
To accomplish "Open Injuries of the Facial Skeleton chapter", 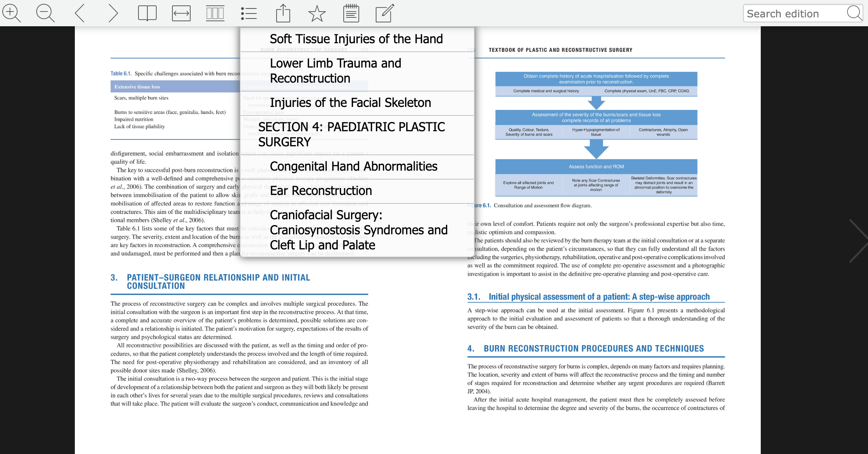I will point(357,103).
